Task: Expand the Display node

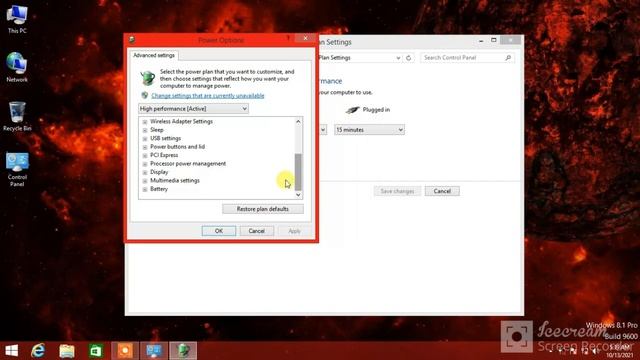Action: pos(145,172)
